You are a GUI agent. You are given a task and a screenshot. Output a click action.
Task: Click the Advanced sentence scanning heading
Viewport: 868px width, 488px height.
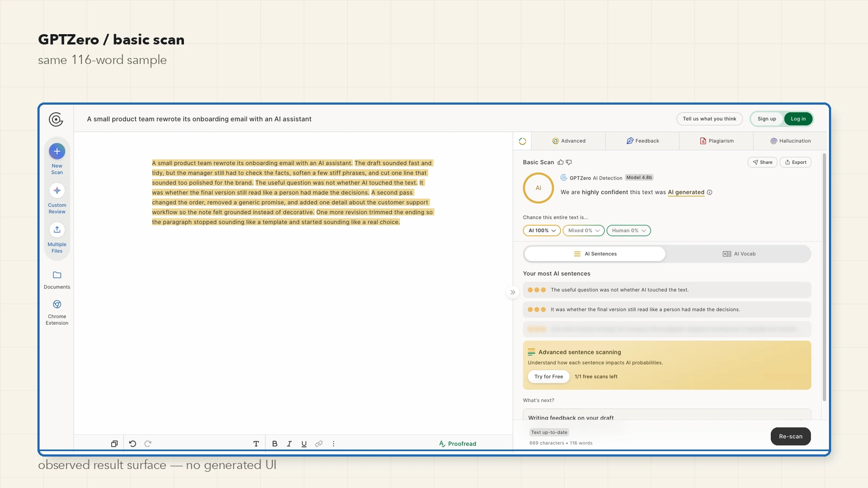pyautogui.click(x=579, y=352)
